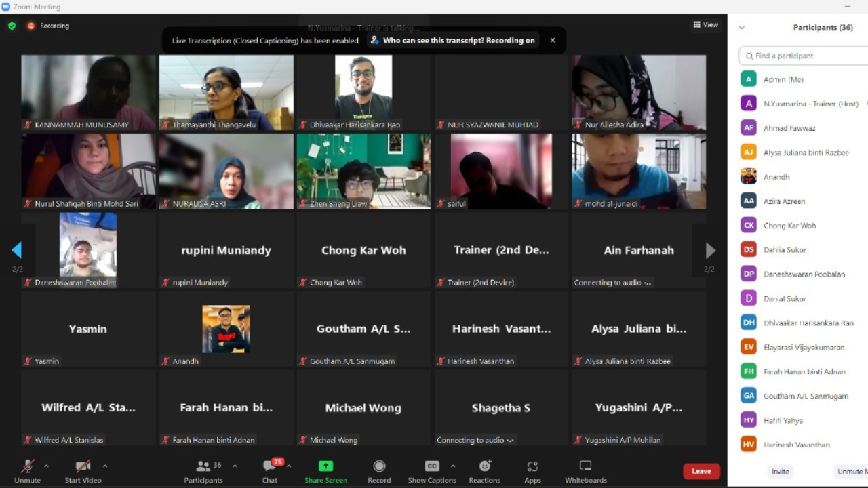Open the View layout menu
The image size is (868, 488).
pyautogui.click(x=705, y=25)
